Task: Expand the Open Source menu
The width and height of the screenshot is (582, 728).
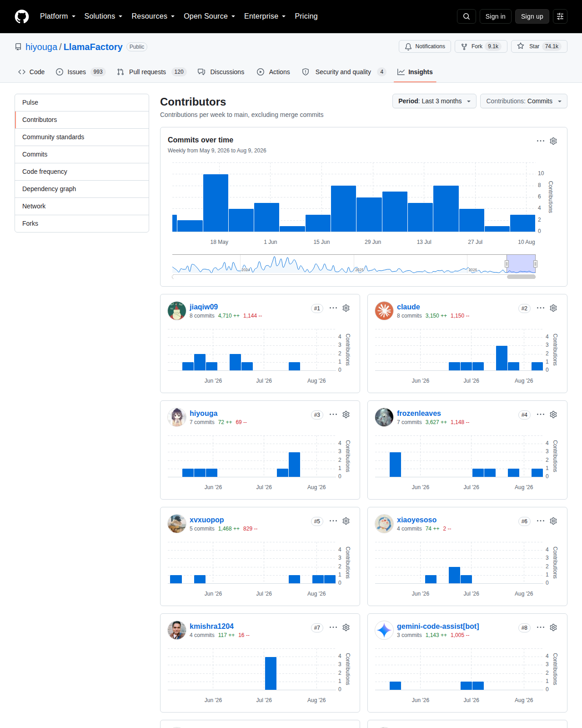Action: pyautogui.click(x=209, y=16)
